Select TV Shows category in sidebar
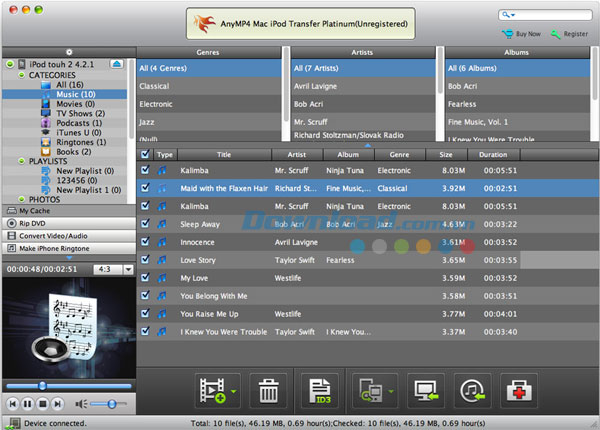This screenshot has width=600, height=430. (x=70, y=113)
